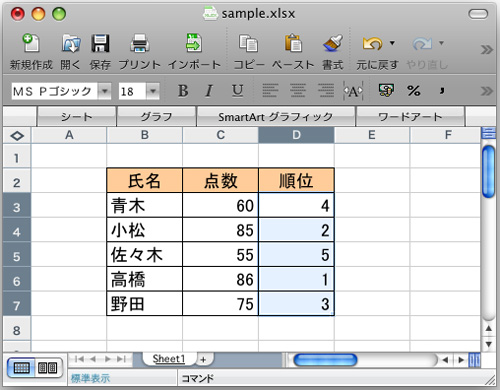Undo with the 元に戻す arrow icon
Image resolution: width=500 pixels, height=390 pixels.
(372, 43)
